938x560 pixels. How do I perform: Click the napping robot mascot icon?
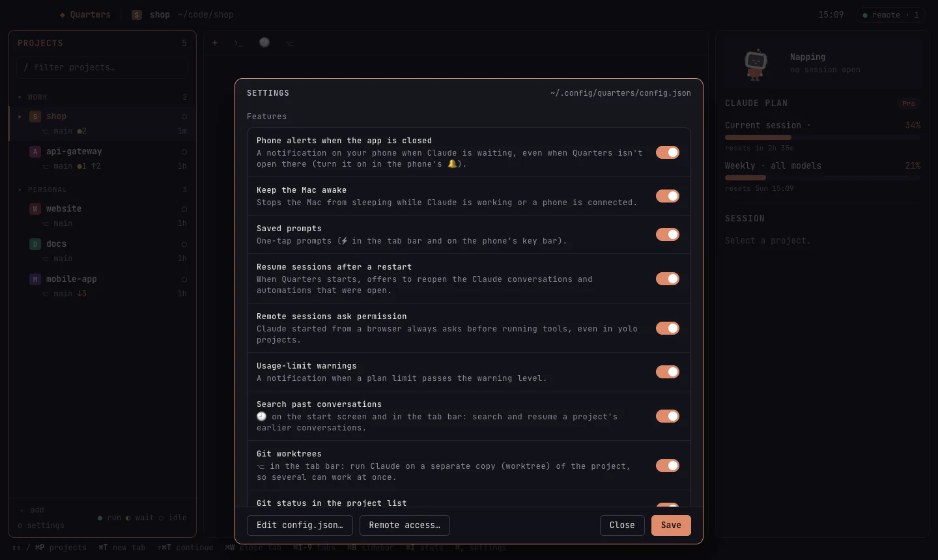(x=756, y=64)
